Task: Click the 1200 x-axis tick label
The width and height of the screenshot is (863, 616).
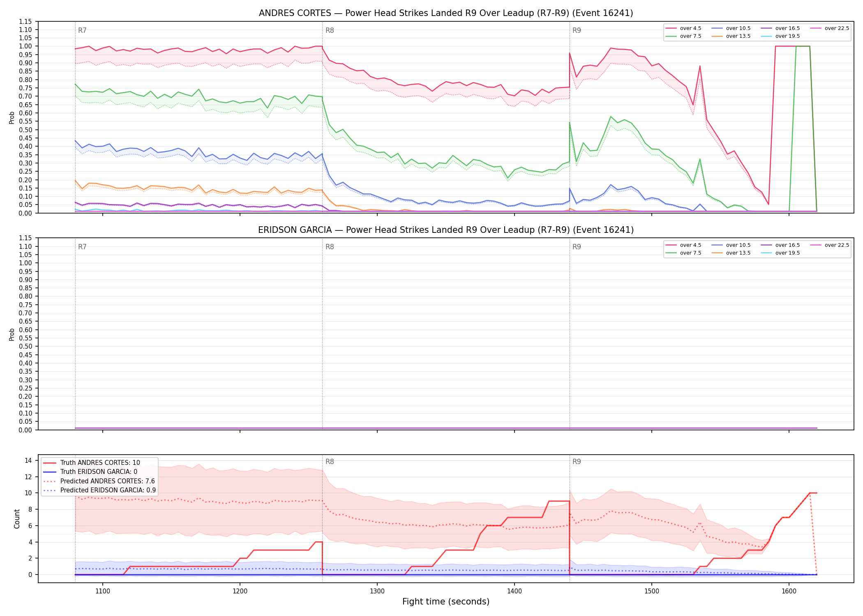Action: pyautogui.click(x=240, y=591)
